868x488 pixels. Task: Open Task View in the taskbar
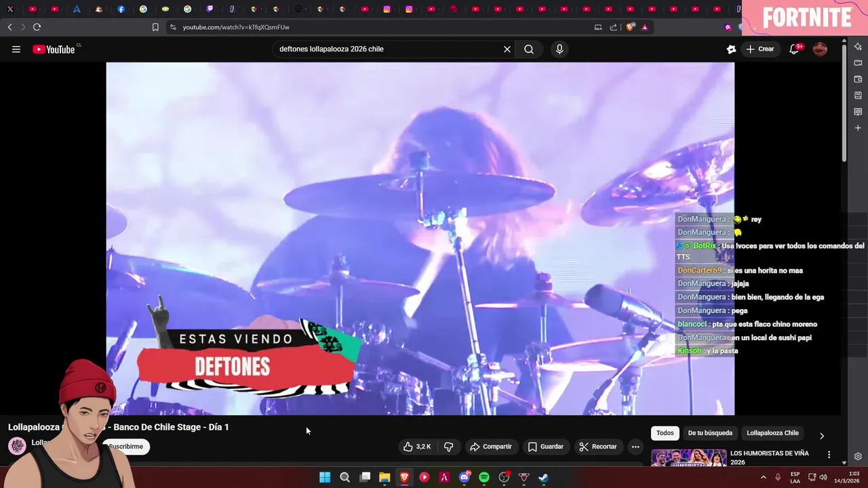(365, 477)
